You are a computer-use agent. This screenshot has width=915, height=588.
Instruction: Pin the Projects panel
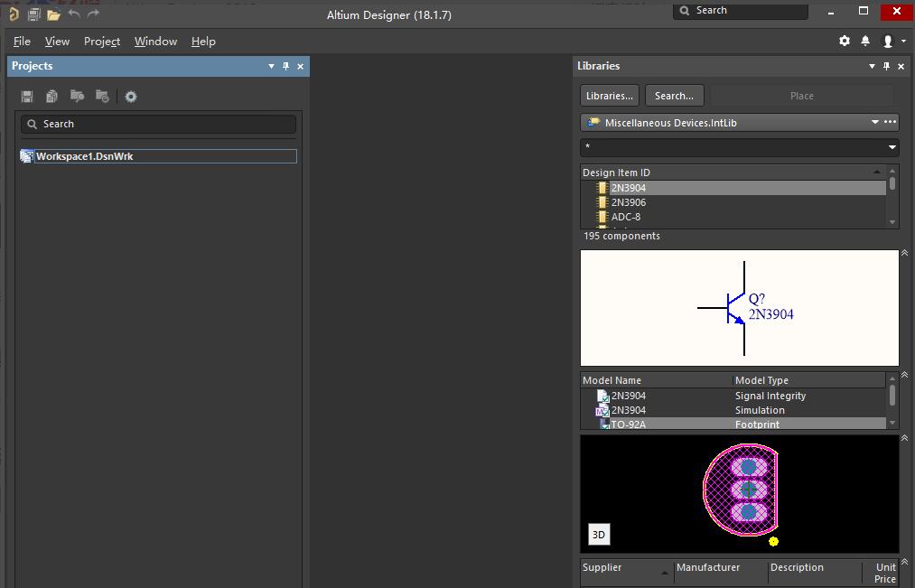tap(286, 66)
